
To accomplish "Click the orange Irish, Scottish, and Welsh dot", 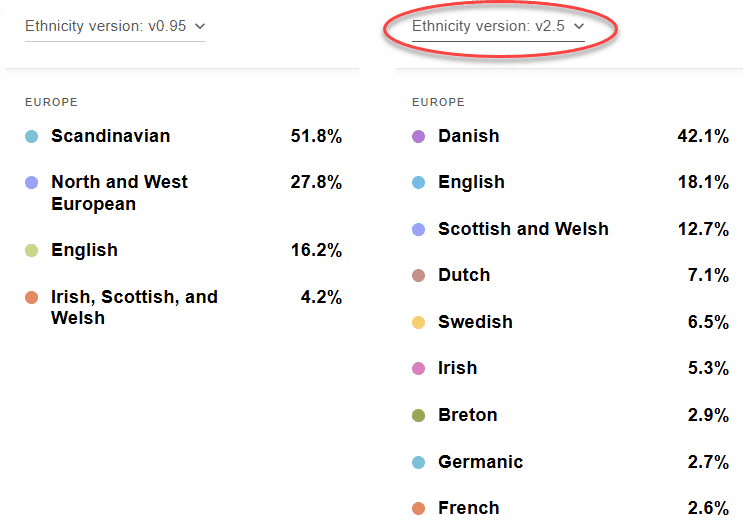I will tap(31, 297).
